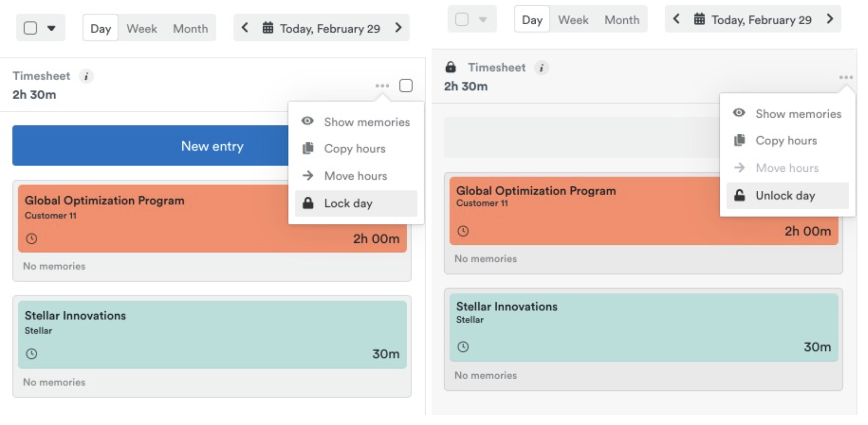The image size is (868, 425).
Task: Click the disabled checkbox in right toolbar
Action: click(461, 19)
